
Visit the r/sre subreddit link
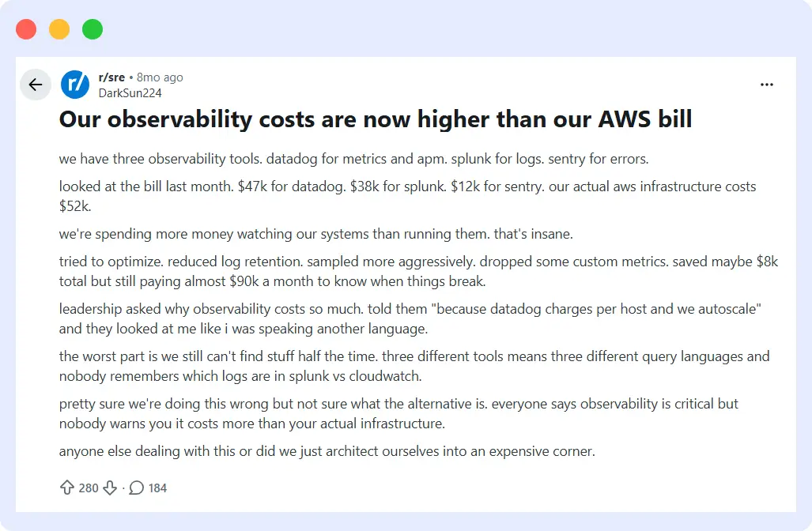111,77
